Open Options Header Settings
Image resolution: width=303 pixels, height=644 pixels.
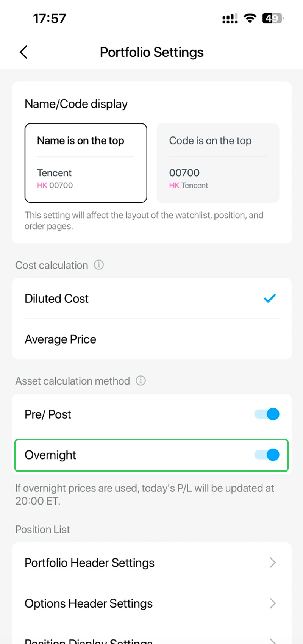click(x=89, y=603)
